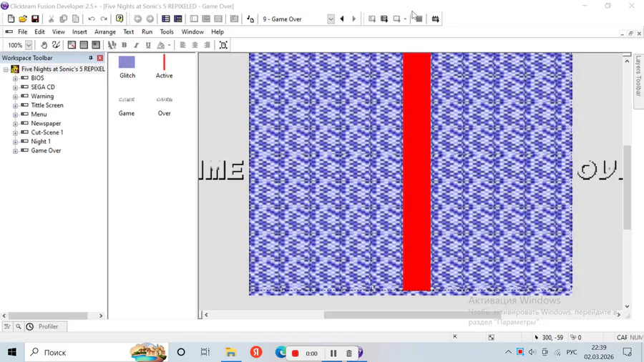Click the grid setup icon

click(x=96, y=45)
